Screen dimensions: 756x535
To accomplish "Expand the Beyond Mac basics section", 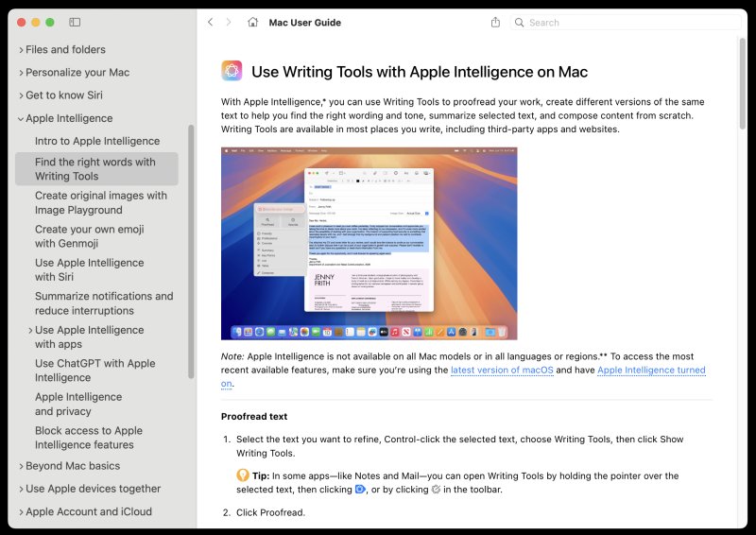I will pos(21,466).
